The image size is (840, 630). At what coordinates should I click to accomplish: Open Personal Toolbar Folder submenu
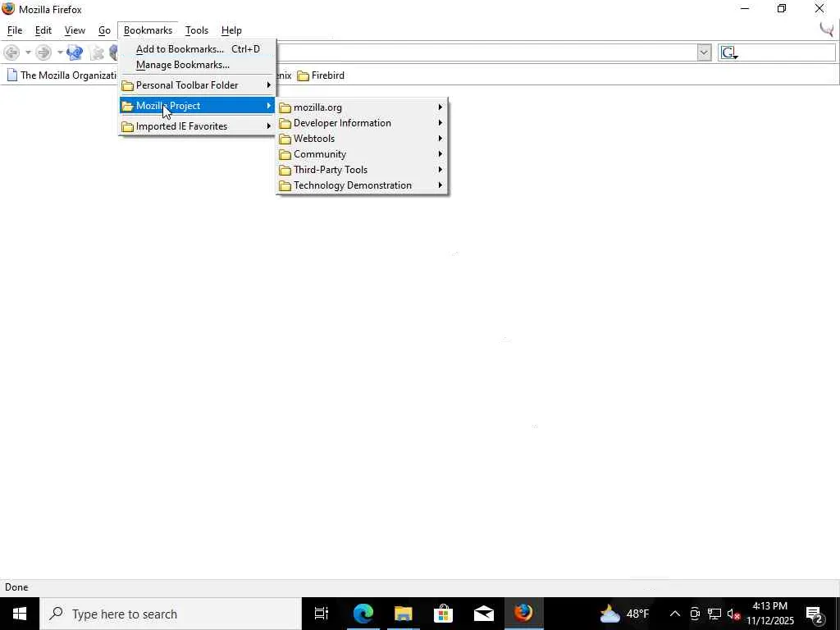198,85
